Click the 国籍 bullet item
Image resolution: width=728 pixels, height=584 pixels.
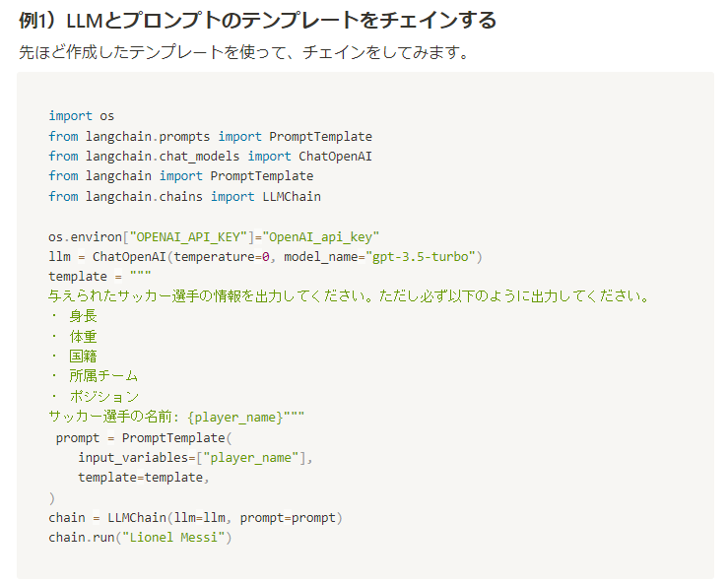tap(83, 357)
